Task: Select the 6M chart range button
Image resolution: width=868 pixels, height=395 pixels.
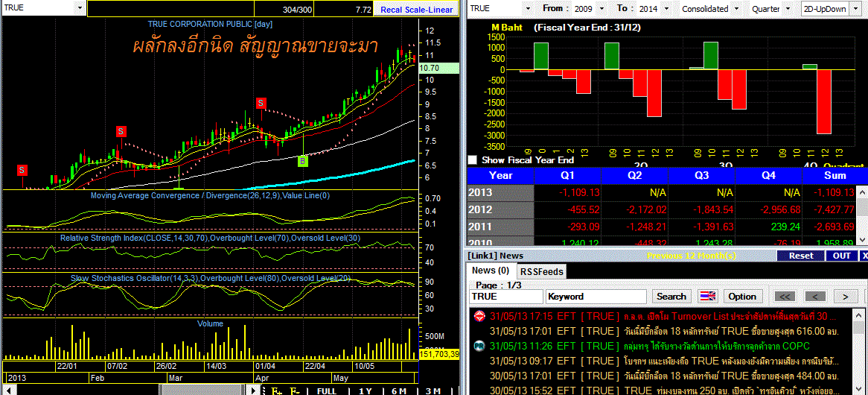Action: 398,391
